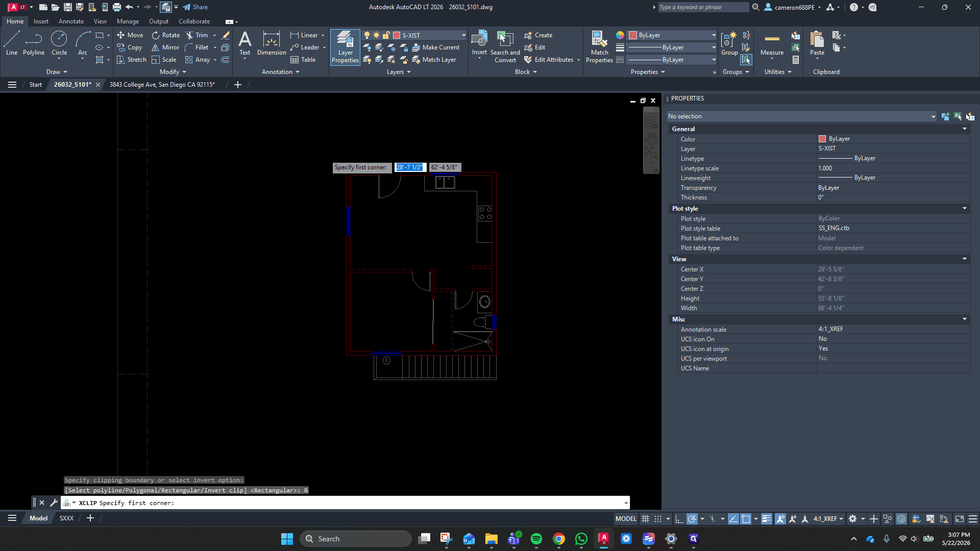Click the red S-XIST layer color swatch
Image resolution: width=980 pixels, height=551 pixels.
397,35
